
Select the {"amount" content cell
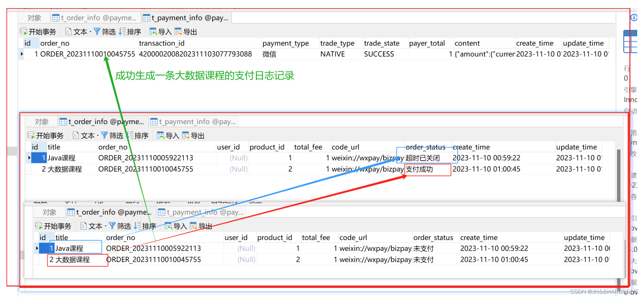tap(484, 54)
